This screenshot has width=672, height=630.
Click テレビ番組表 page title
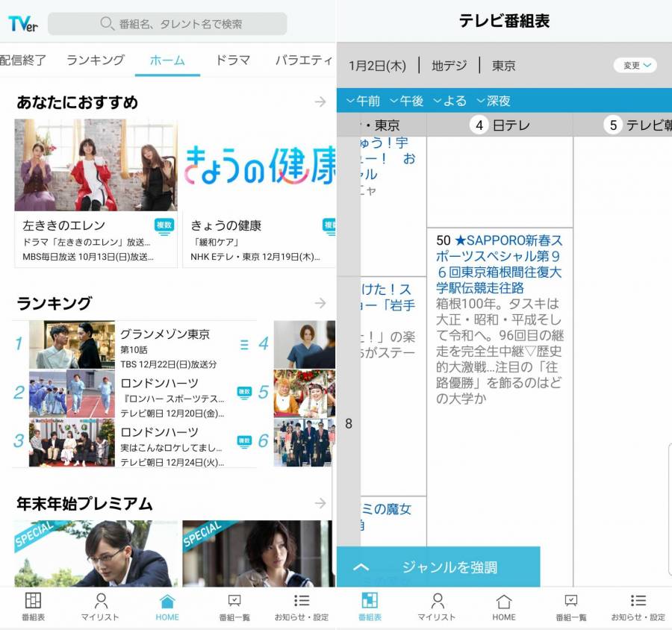point(504,21)
